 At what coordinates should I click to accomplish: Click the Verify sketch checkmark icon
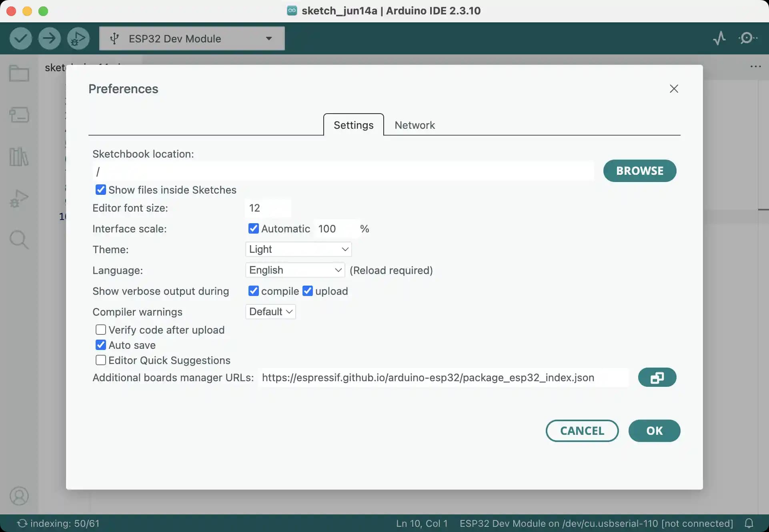[x=20, y=38]
